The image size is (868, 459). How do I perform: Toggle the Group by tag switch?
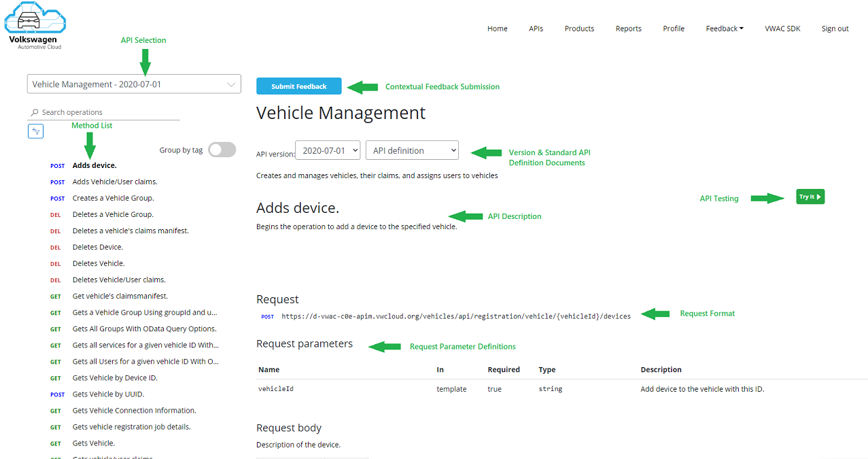[x=222, y=149]
